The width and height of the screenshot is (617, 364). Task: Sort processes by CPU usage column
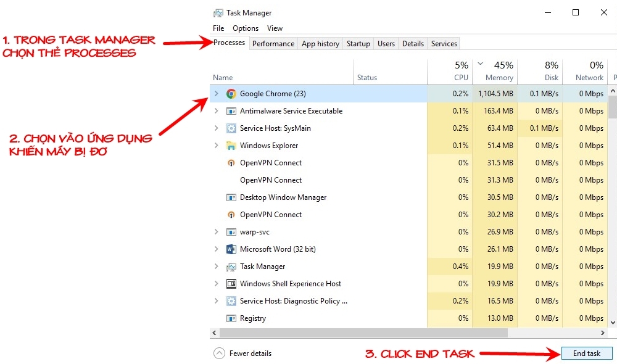point(449,72)
